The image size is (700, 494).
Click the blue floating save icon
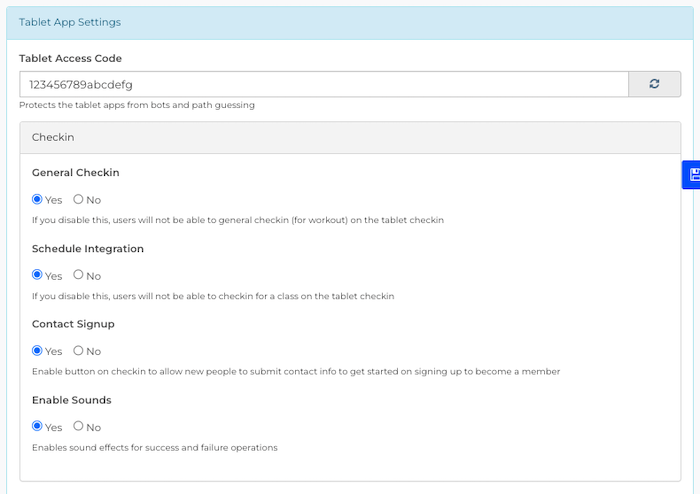[x=693, y=174]
